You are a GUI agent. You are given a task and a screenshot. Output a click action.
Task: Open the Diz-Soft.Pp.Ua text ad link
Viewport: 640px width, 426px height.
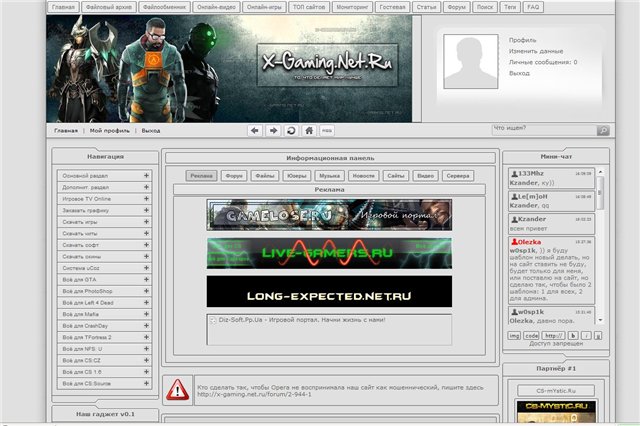[302, 320]
